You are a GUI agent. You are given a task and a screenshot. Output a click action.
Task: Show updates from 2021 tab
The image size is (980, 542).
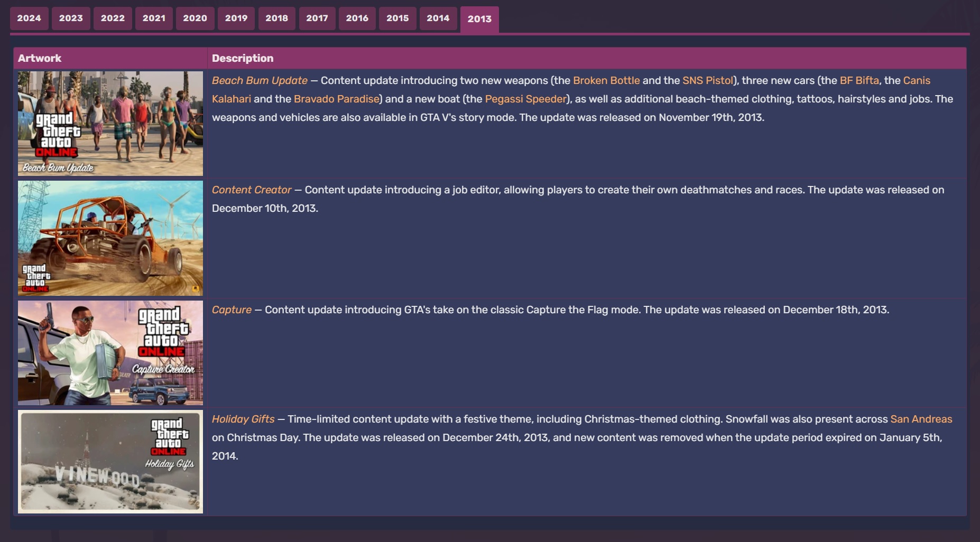(x=154, y=18)
